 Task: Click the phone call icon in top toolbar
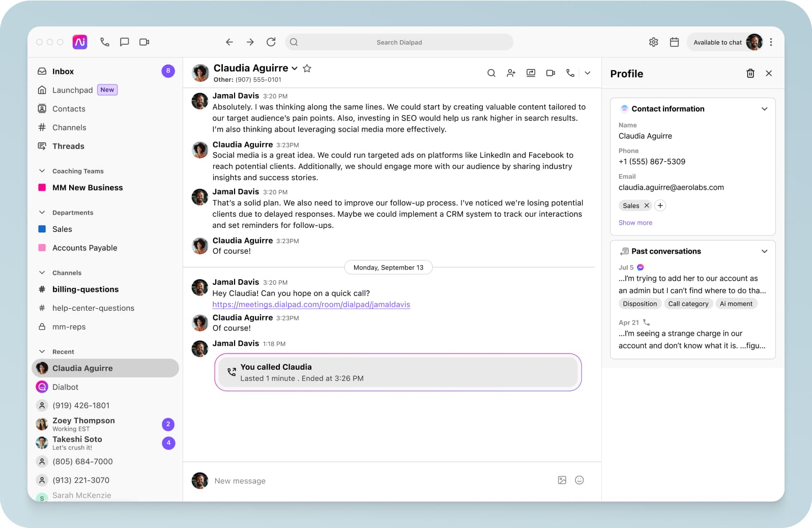[x=105, y=42]
